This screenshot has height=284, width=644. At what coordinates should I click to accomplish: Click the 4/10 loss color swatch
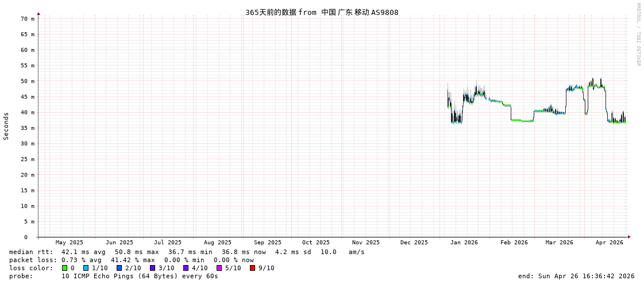[186, 268]
